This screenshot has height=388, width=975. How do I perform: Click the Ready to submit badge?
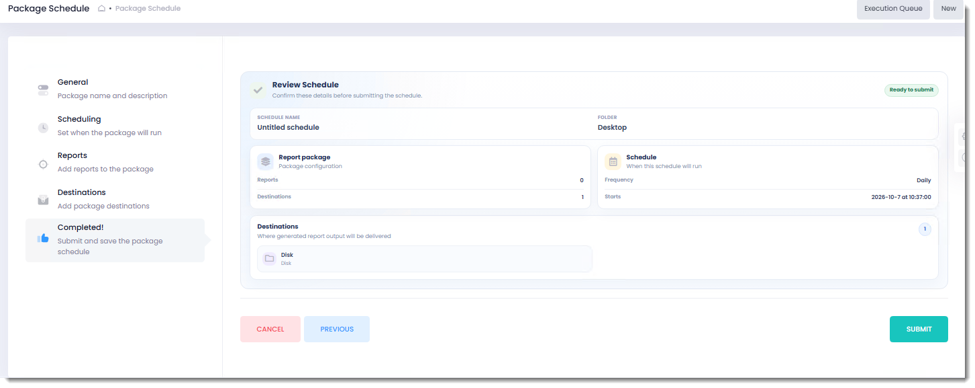[912, 90]
